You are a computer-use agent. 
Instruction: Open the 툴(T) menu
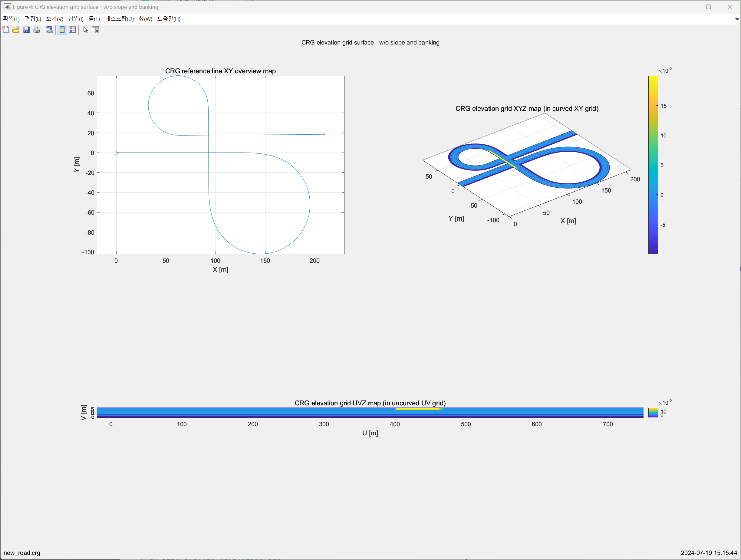tap(94, 19)
